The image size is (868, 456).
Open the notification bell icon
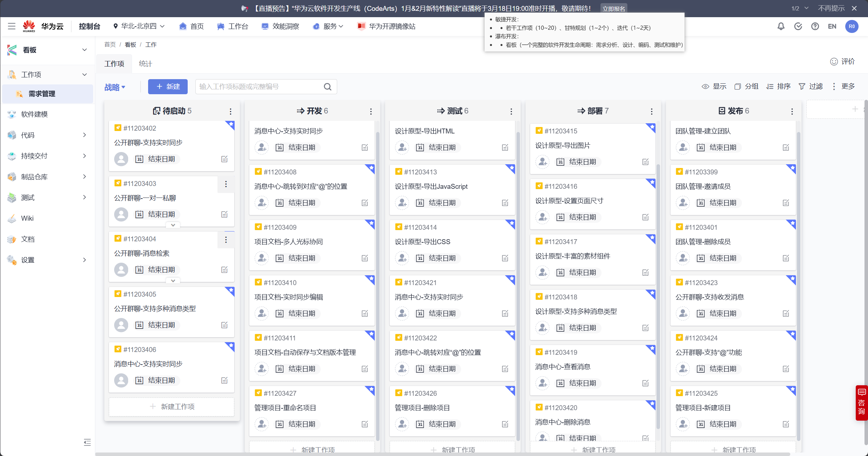pos(781,26)
